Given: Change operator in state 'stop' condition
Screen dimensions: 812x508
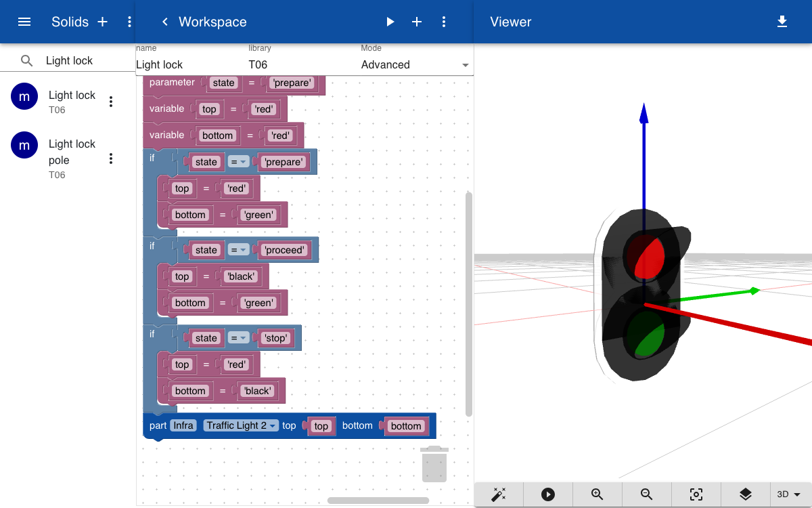Looking at the screenshot, I should (238, 338).
